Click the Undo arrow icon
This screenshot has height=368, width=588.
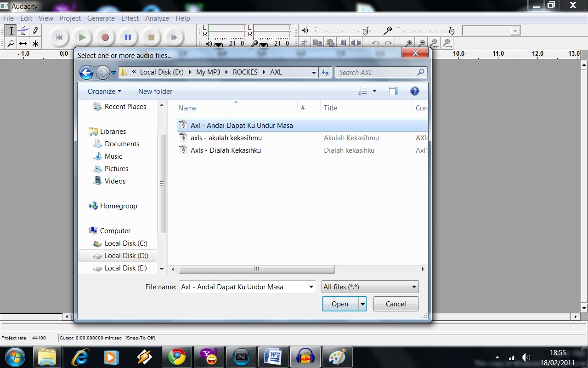coord(375,43)
